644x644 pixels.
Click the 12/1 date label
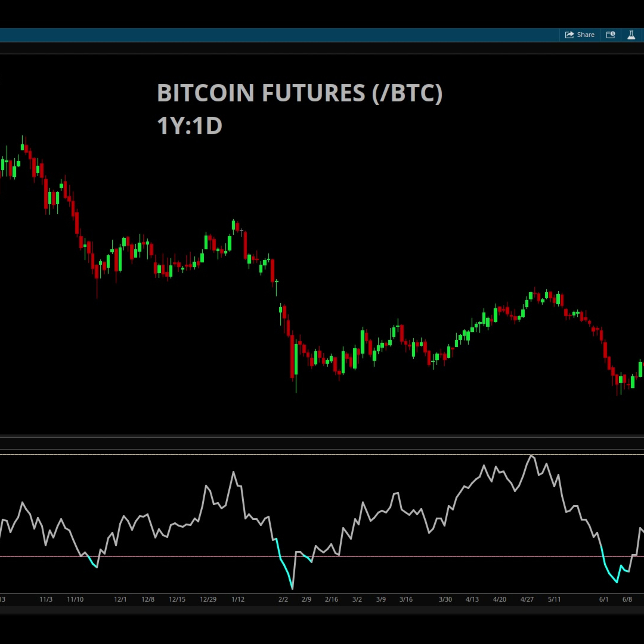coord(120,599)
